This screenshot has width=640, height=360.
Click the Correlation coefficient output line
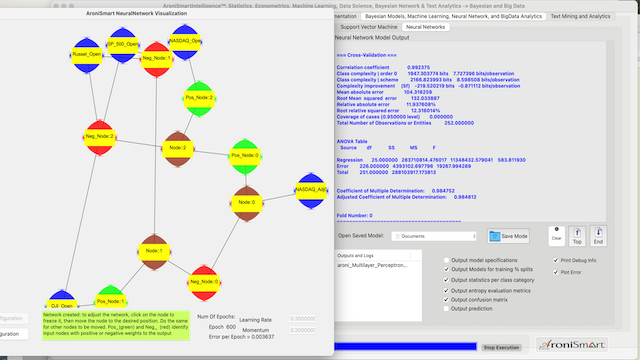383,67
